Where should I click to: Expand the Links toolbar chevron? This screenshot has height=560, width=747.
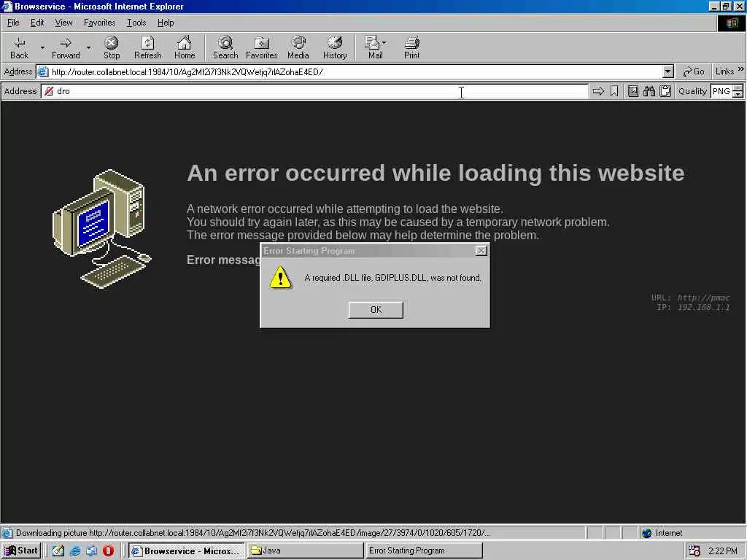741,69
